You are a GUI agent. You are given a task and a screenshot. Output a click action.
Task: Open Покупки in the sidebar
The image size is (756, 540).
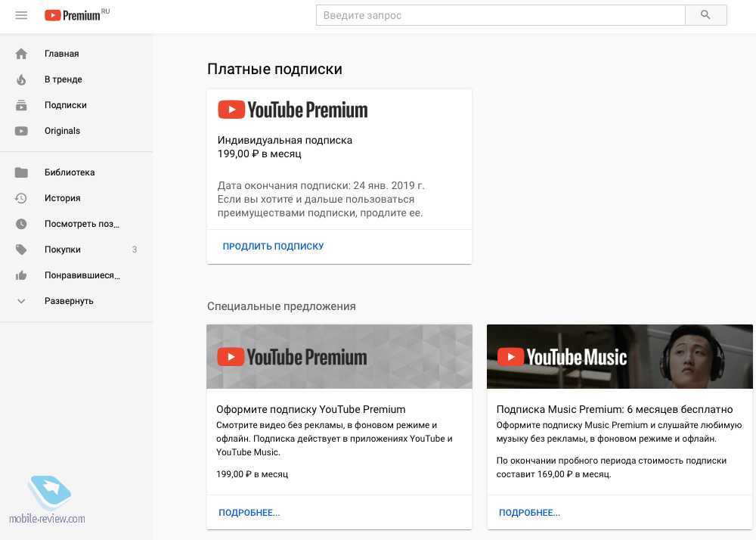[63, 250]
